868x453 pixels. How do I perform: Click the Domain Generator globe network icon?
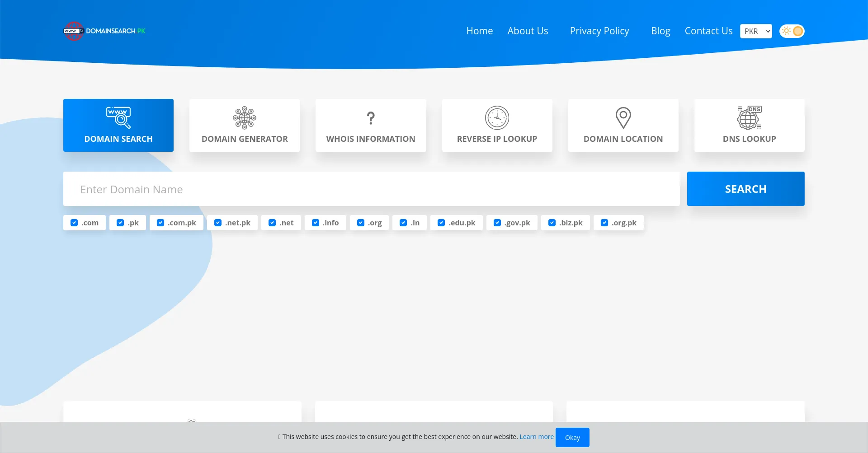(245, 118)
